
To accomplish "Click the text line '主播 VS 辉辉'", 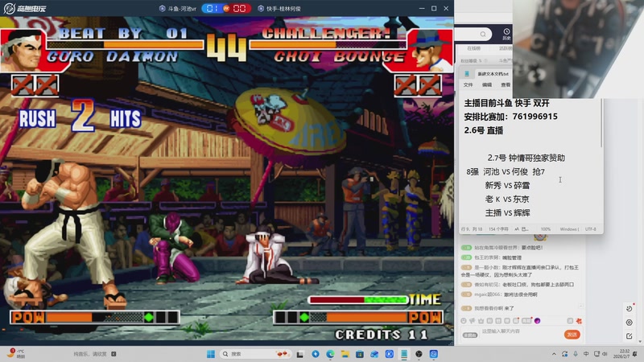I will tap(508, 213).
